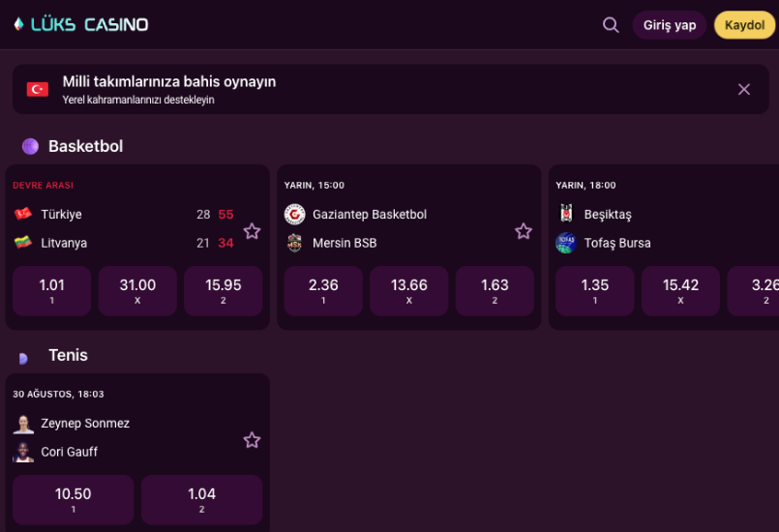Screen dimensions: 779x532
Task: Click Litvanya's red score 34
Action: [225, 243]
